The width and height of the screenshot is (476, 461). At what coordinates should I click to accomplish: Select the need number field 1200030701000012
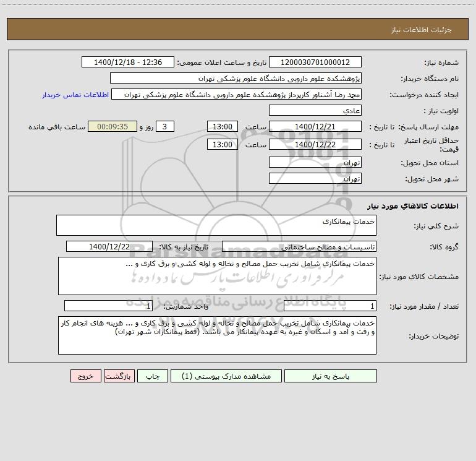point(315,62)
